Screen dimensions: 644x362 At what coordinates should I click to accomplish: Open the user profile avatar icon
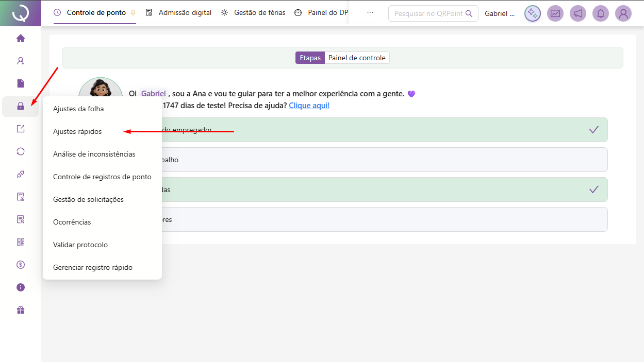[623, 13]
